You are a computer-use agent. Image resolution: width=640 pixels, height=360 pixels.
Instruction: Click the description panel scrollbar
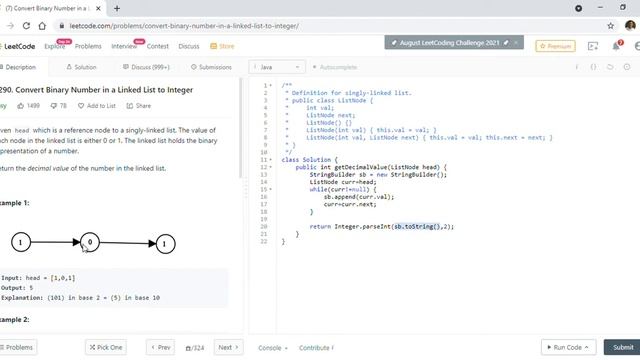241,128
